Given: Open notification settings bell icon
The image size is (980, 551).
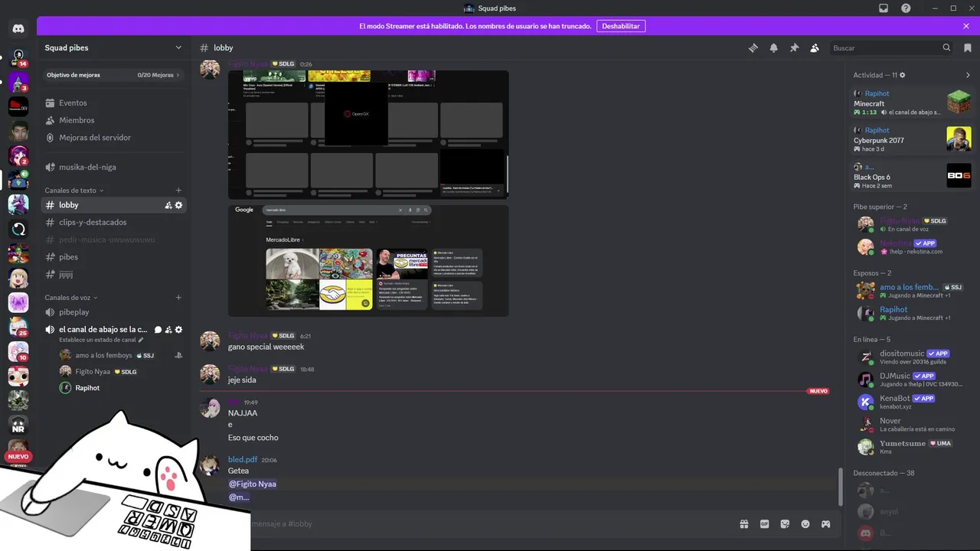Looking at the screenshot, I should pos(774,47).
